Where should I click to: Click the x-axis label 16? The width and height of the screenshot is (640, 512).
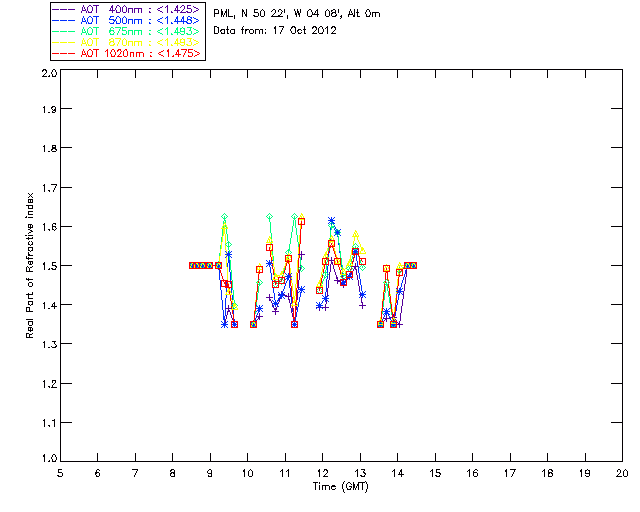pos(472,473)
